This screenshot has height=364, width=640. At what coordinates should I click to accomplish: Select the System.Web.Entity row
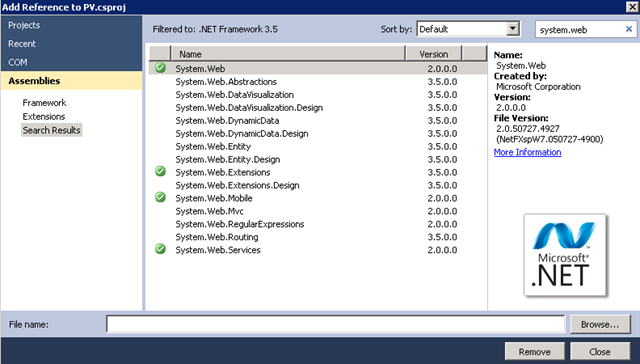pos(318,146)
